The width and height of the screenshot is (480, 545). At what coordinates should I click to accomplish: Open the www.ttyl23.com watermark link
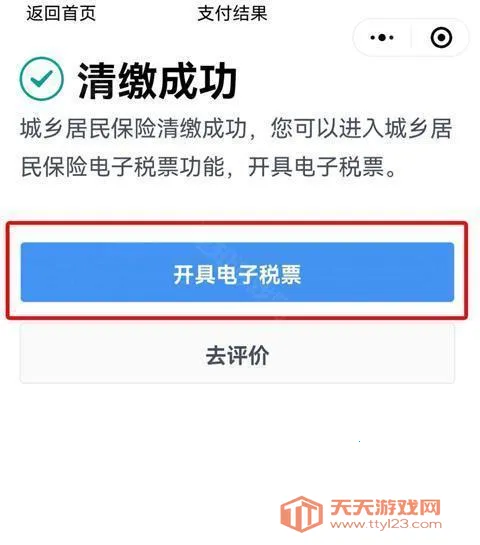(x=386, y=524)
